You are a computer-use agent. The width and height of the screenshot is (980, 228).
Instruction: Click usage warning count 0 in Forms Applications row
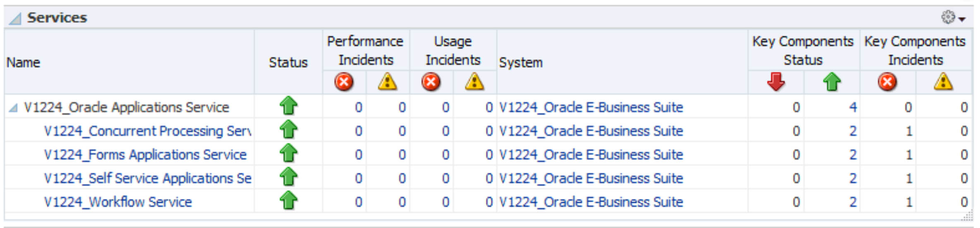(489, 155)
